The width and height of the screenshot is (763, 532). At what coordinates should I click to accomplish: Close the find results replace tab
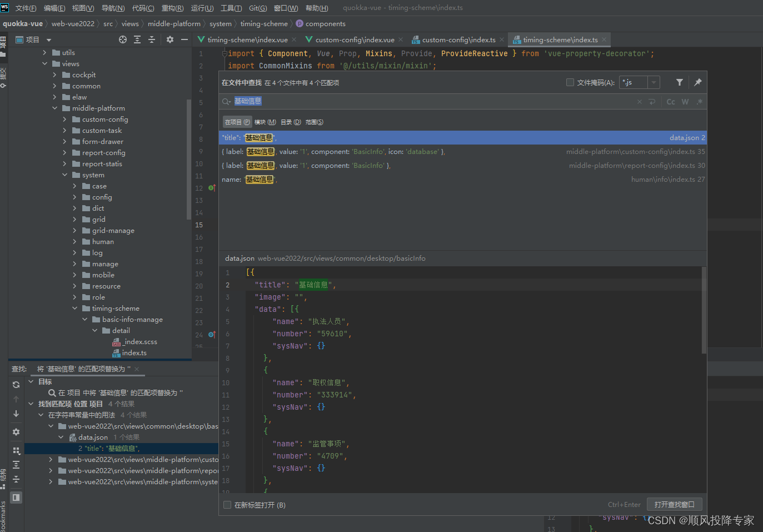[x=137, y=369]
